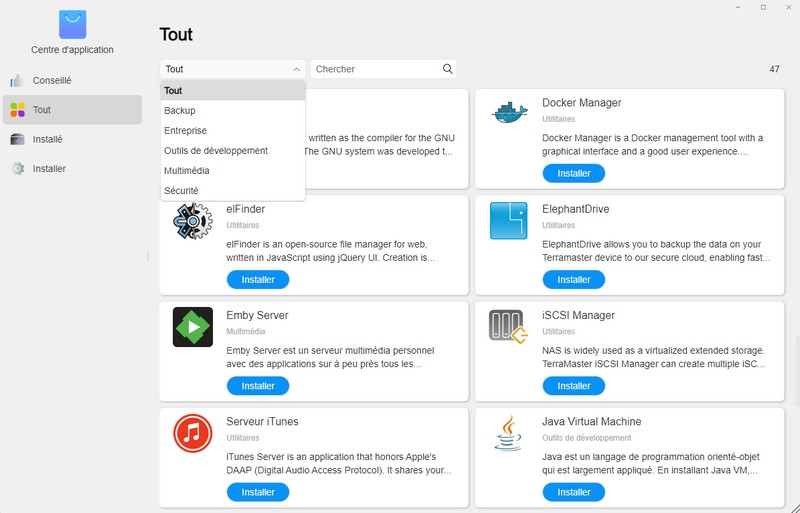Click the Installer gear icon in sidebar
This screenshot has width=800, height=513.
click(18, 168)
